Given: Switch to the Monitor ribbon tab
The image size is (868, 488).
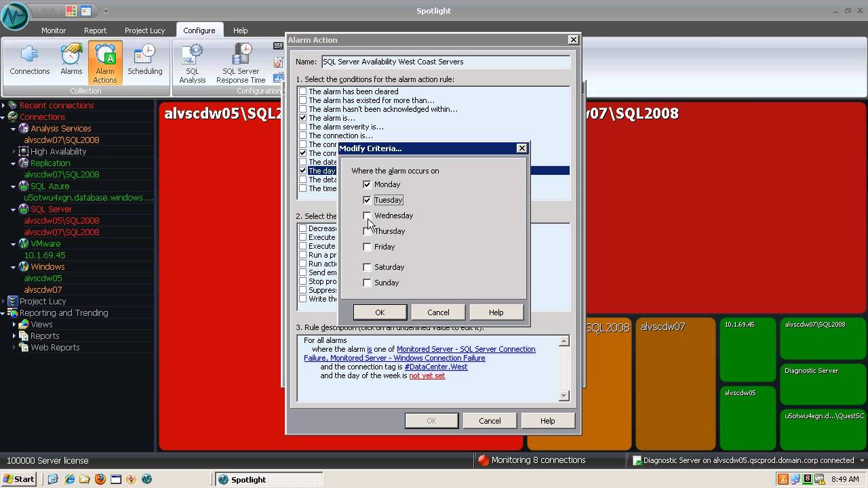Looking at the screenshot, I should 54,30.
